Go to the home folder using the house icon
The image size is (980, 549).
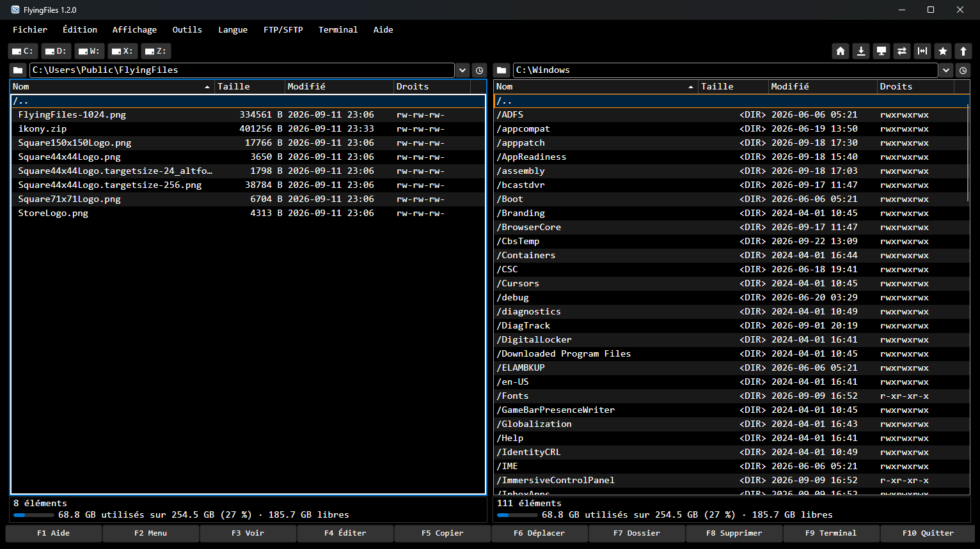click(x=841, y=51)
